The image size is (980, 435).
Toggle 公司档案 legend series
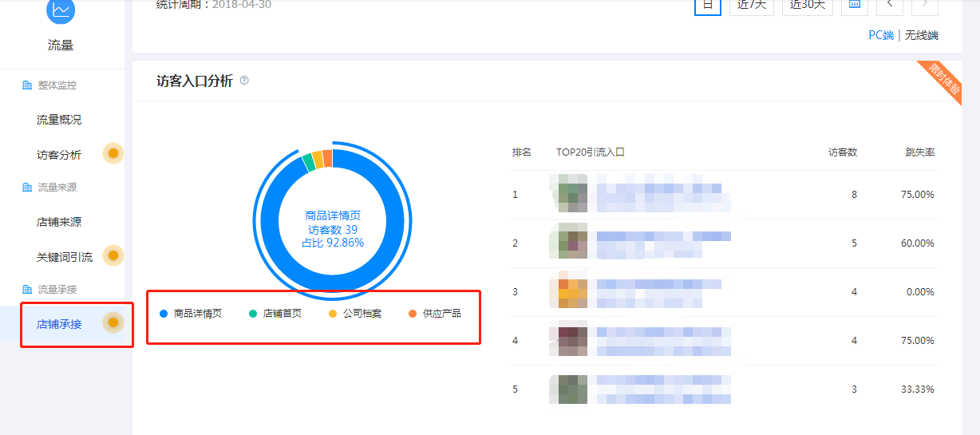tap(355, 314)
